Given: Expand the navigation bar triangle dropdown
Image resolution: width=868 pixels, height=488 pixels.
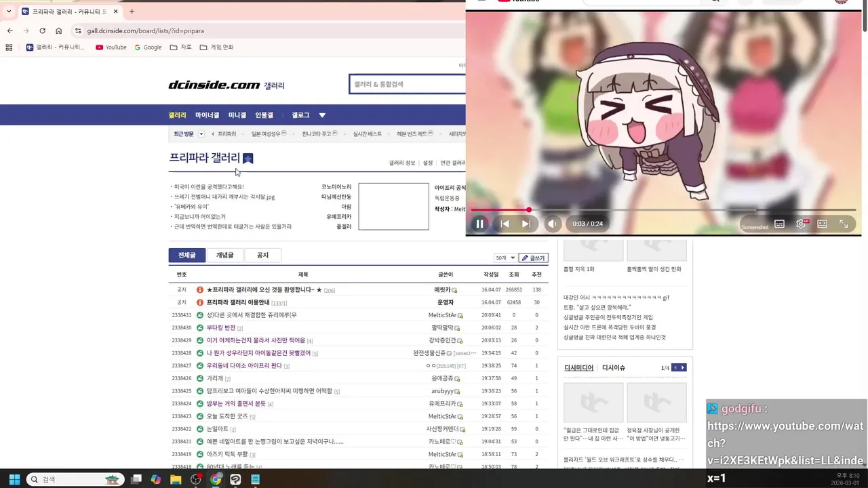Looking at the screenshot, I should pos(322,115).
